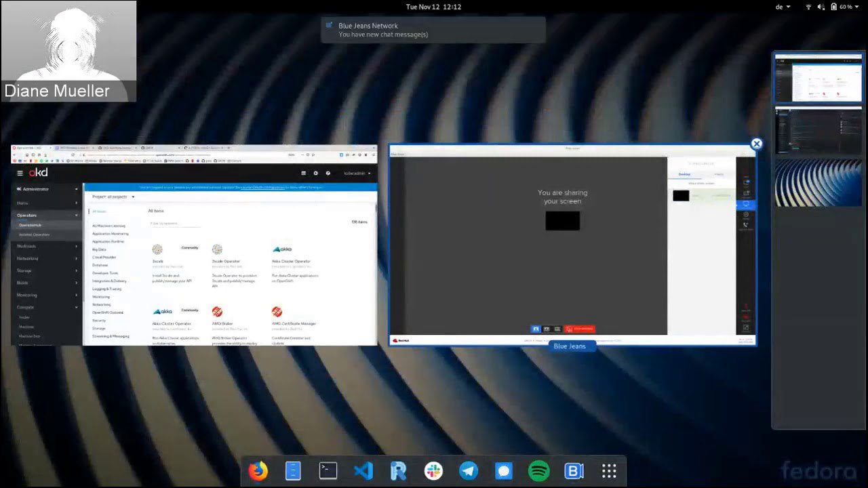Viewport: 868px width, 488px height.
Task: Open the 3scale Operator card
Action: (235, 266)
